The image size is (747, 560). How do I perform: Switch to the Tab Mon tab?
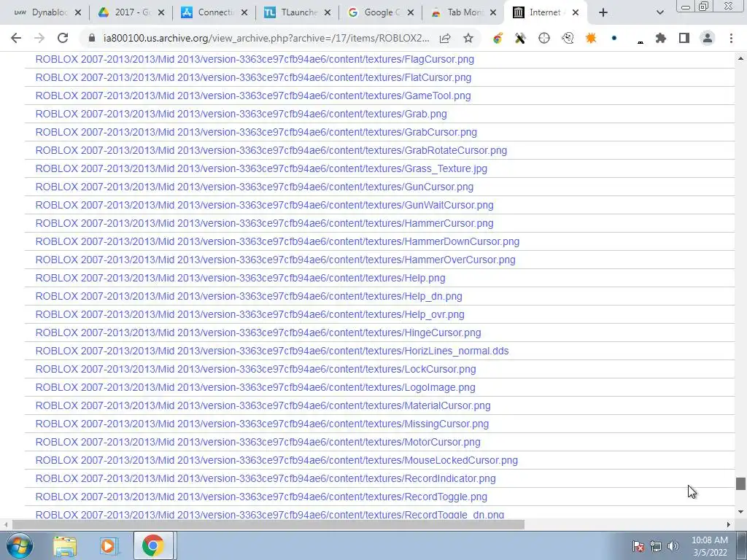tap(457, 12)
